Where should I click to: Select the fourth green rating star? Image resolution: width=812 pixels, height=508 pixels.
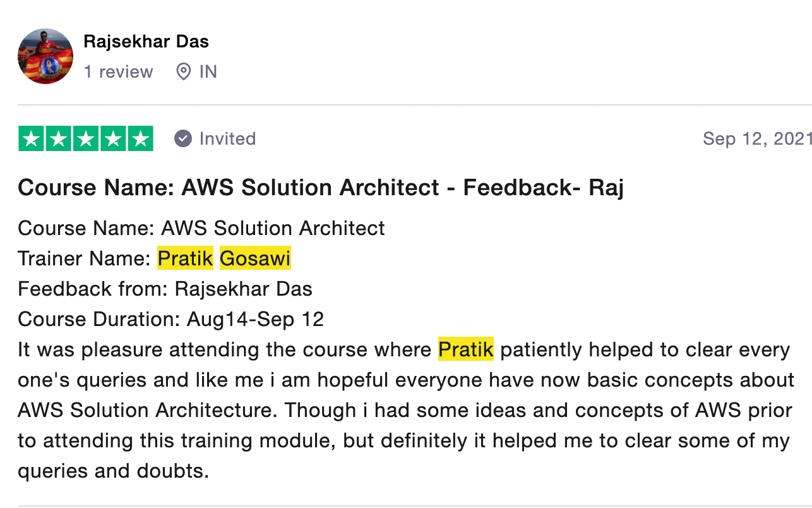click(113, 139)
